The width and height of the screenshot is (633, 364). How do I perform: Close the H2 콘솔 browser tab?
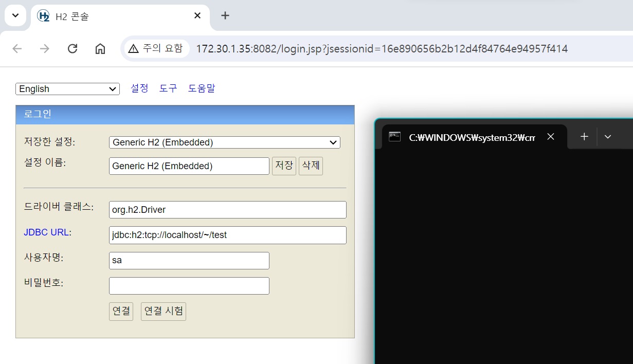click(197, 16)
